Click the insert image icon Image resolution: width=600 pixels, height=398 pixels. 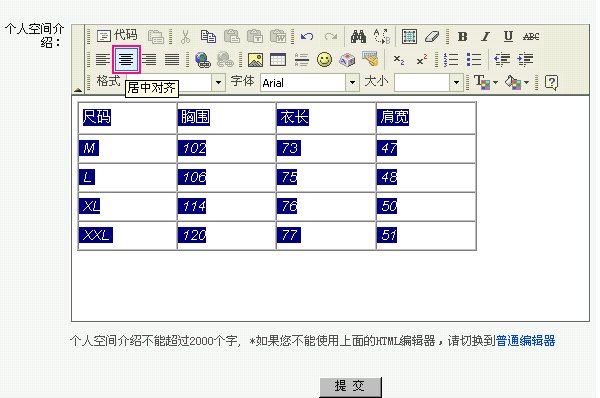tap(255, 60)
